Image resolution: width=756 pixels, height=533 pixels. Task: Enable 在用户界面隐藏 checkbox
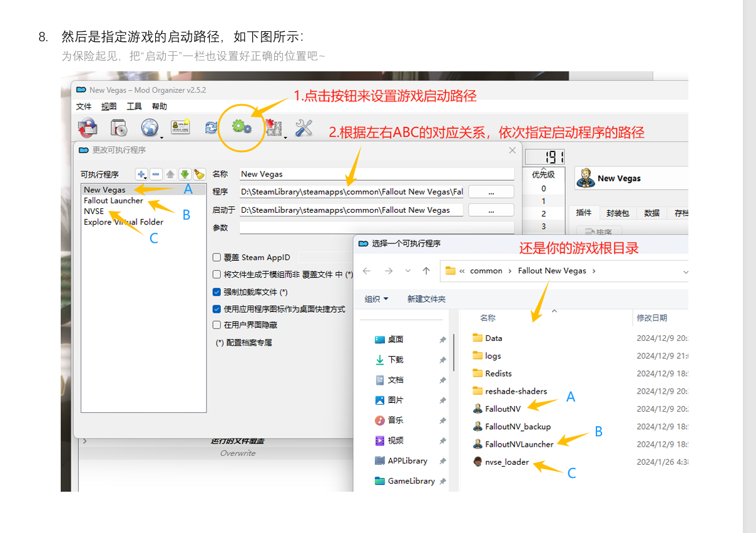(x=217, y=325)
